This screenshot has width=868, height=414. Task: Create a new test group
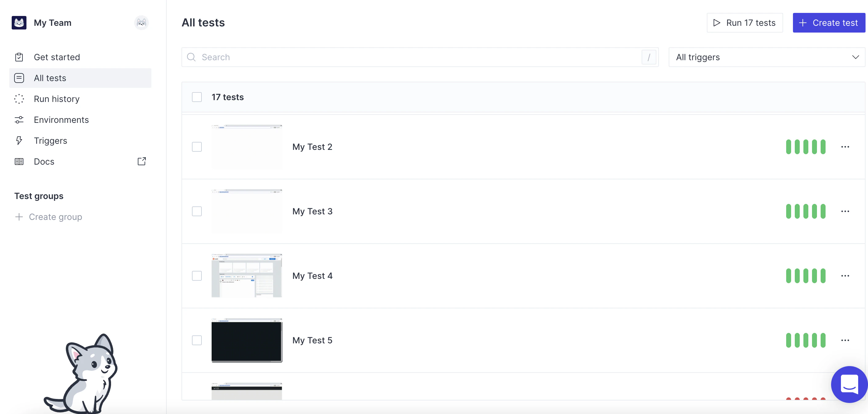pyautogui.click(x=56, y=217)
